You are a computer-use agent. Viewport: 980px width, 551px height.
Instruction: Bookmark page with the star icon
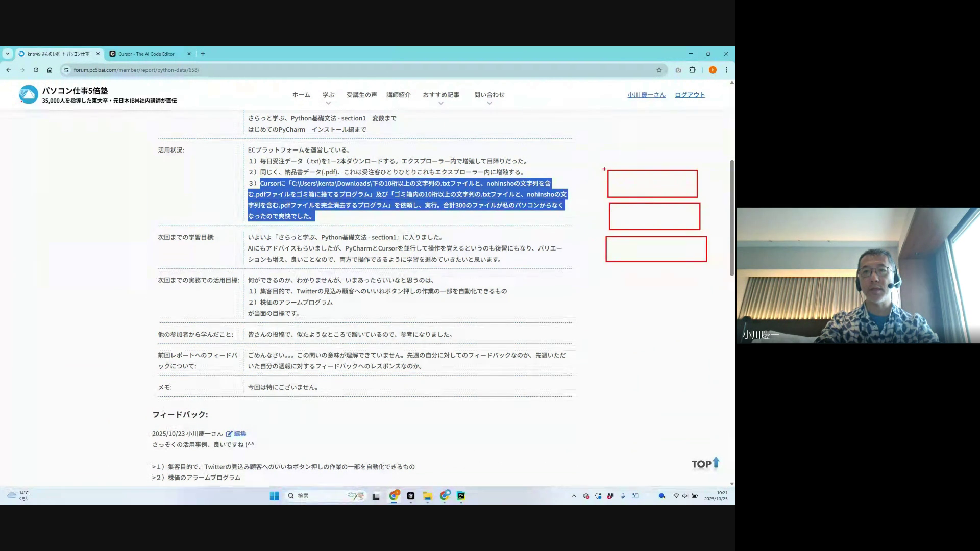[x=659, y=70]
